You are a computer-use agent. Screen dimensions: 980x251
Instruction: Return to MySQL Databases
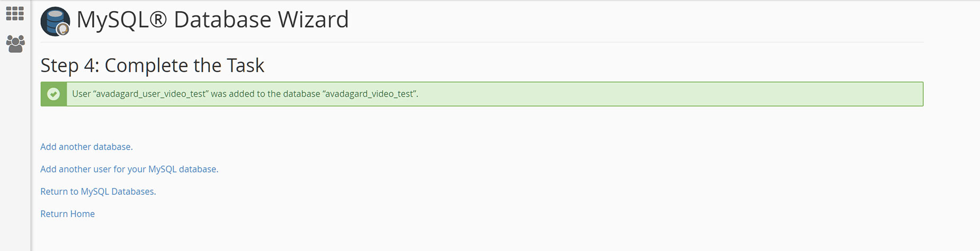(x=98, y=191)
